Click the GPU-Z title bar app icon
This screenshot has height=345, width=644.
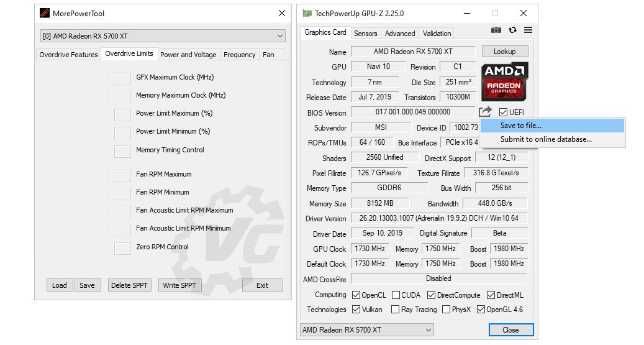pos(307,13)
